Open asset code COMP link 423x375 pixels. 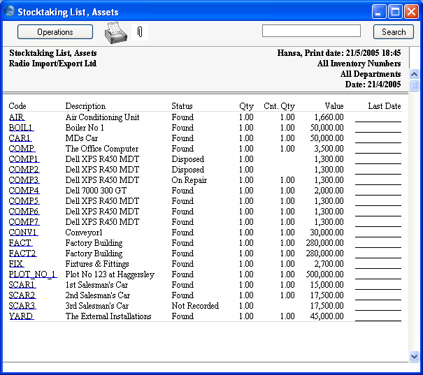tap(22, 149)
